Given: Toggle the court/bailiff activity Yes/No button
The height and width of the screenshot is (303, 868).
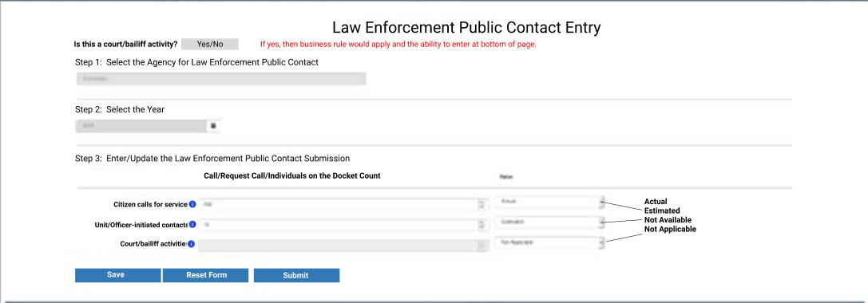Looking at the screenshot, I should (x=210, y=44).
